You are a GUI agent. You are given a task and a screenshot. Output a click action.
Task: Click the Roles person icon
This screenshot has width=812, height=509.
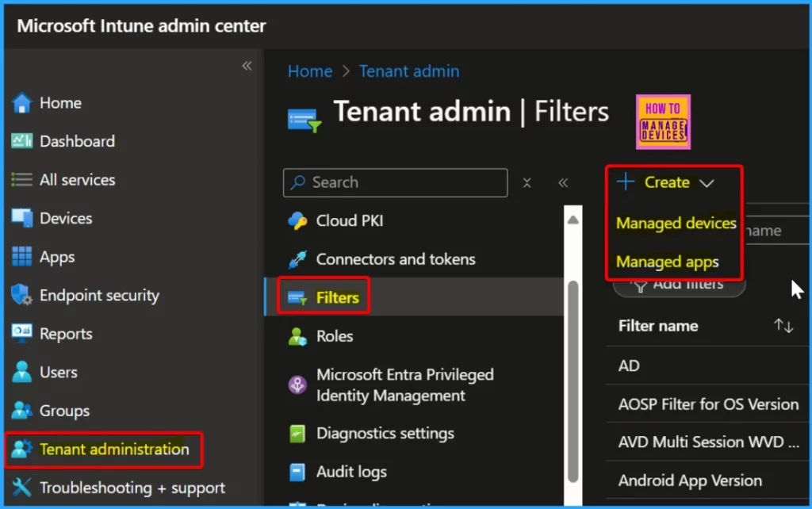pos(297,336)
